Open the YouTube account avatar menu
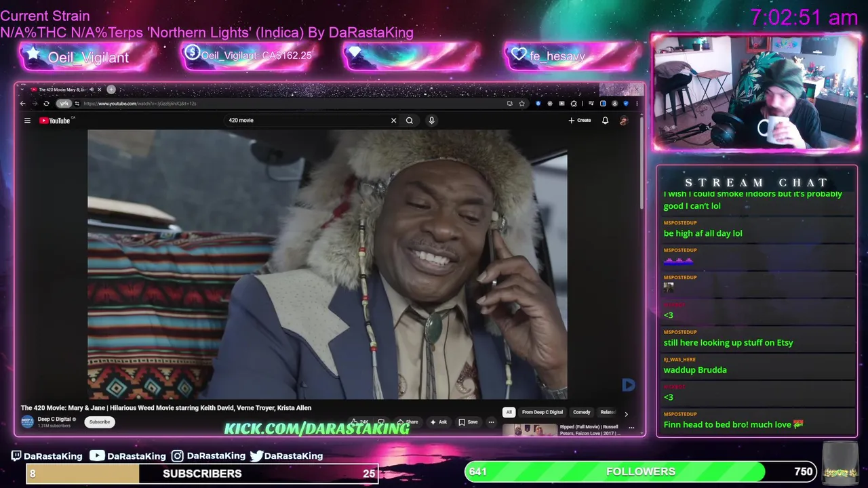The width and height of the screenshot is (868, 488). [x=624, y=121]
